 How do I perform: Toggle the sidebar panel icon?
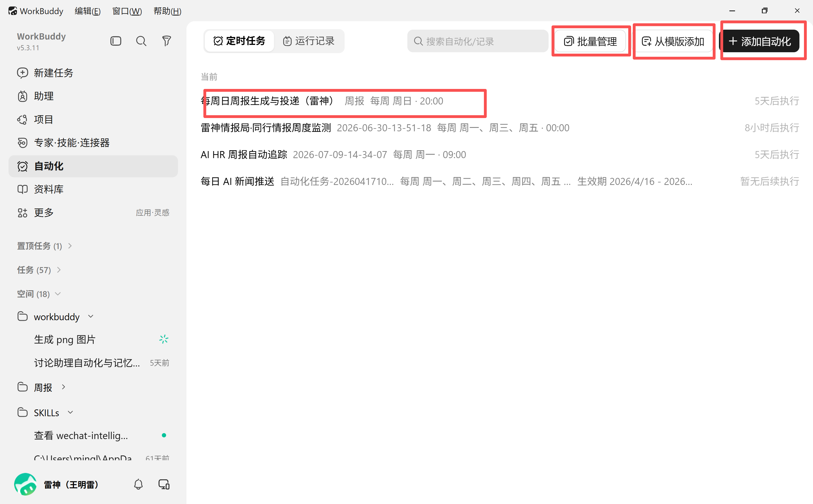[x=116, y=41]
